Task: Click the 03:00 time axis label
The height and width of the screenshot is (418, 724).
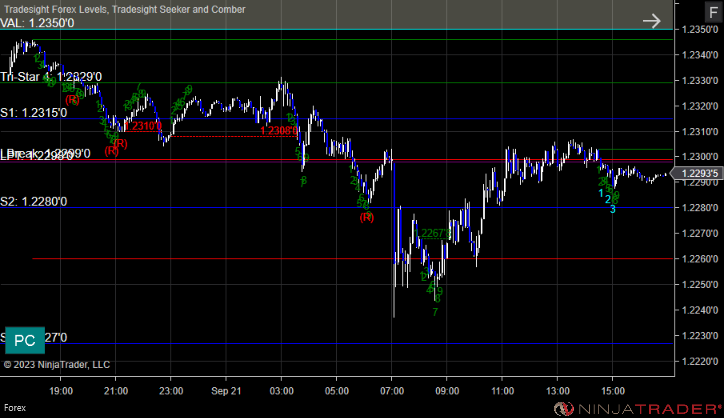Action: (x=281, y=391)
